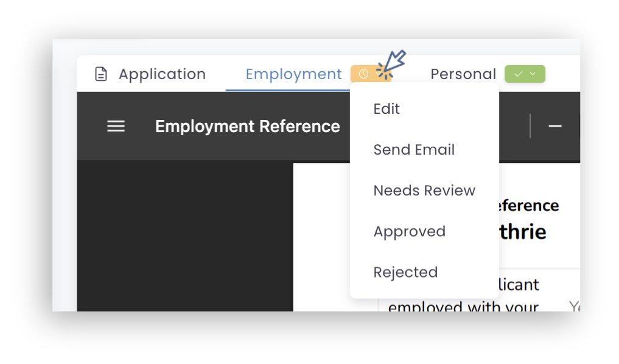Click the orange pending clock icon
Screen dimensions: 619x364
[x=363, y=74]
